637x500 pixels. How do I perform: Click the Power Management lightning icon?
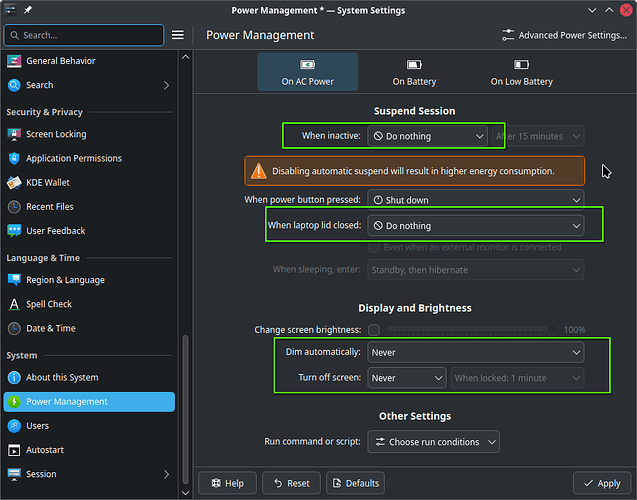point(14,402)
